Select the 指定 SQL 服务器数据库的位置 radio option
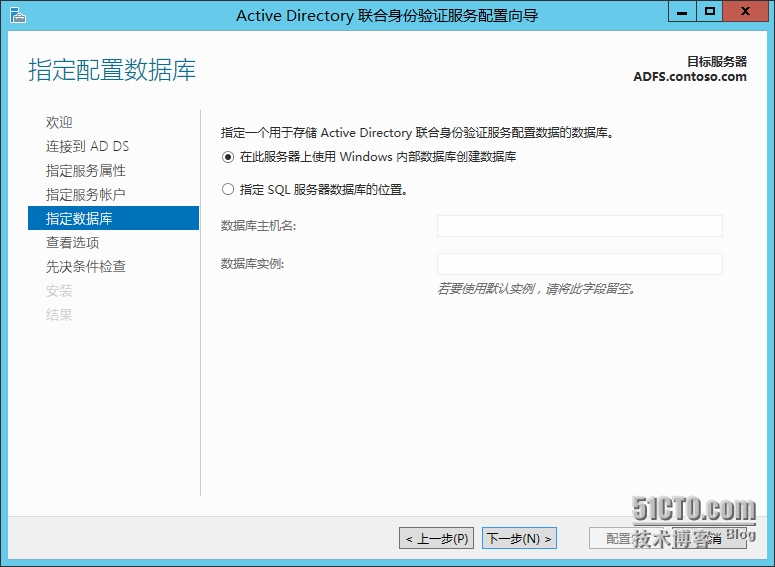The width and height of the screenshot is (775, 567). click(x=228, y=189)
